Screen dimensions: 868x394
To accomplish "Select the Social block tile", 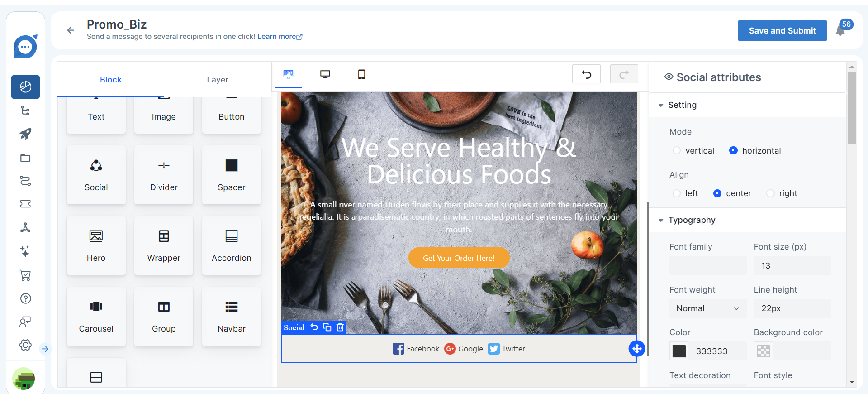I will point(96,175).
